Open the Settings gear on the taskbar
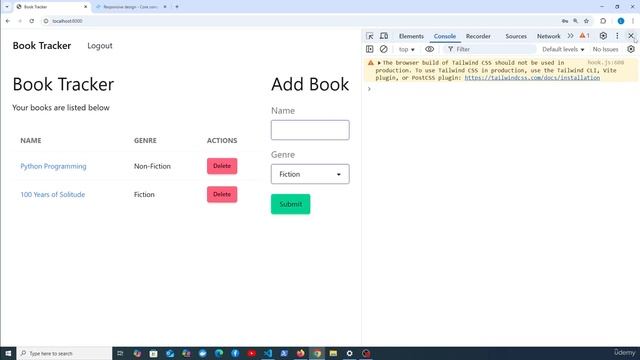This screenshot has width=640, height=360. click(x=349, y=353)
